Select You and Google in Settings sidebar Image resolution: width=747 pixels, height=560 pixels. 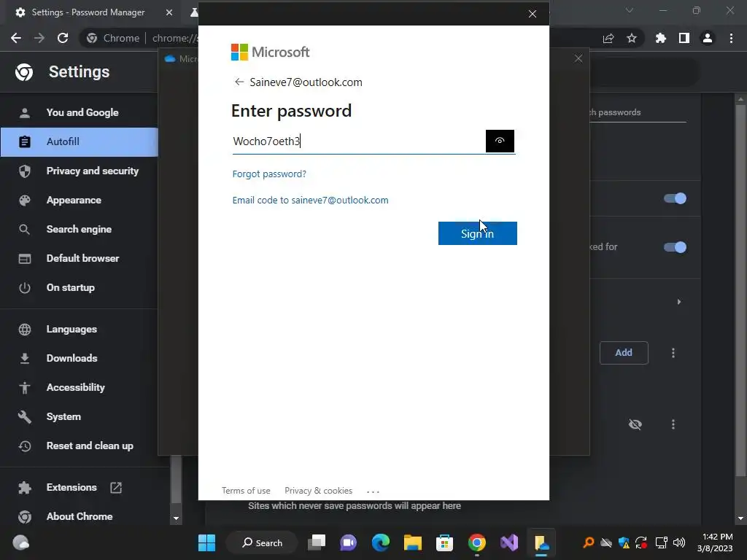point(79,112)
